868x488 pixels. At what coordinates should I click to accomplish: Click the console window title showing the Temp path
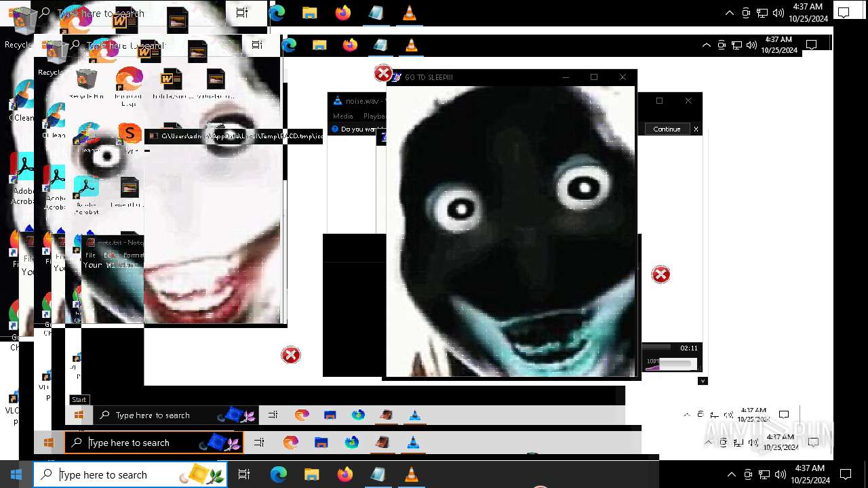pyautogui.click(x=242, y=136)
